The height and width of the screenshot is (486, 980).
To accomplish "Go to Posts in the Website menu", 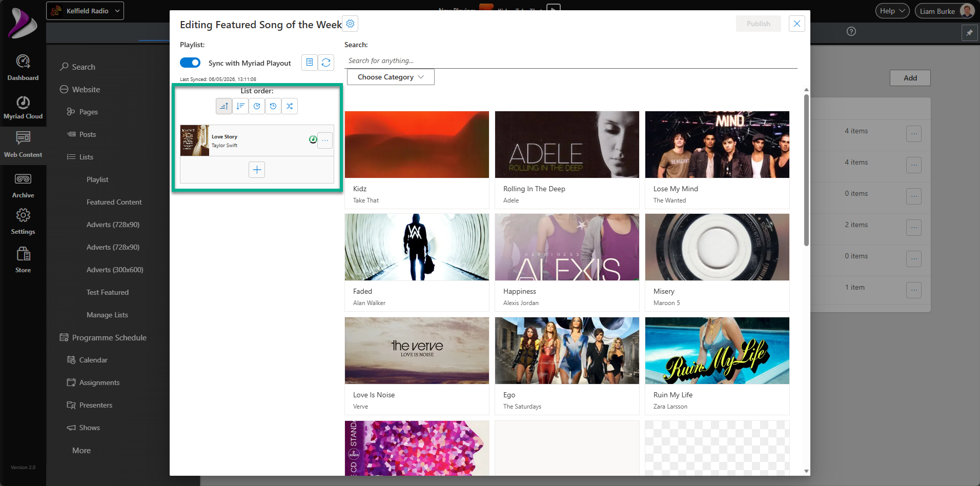I will click(x=81, y=134).
